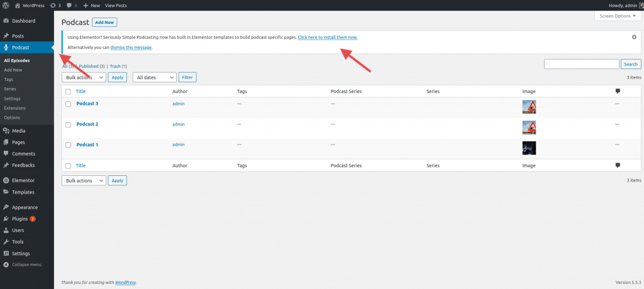Viewport: 644px width, 289px height.
Task: Collapse the admin sidebar menu
Action: 26,264
